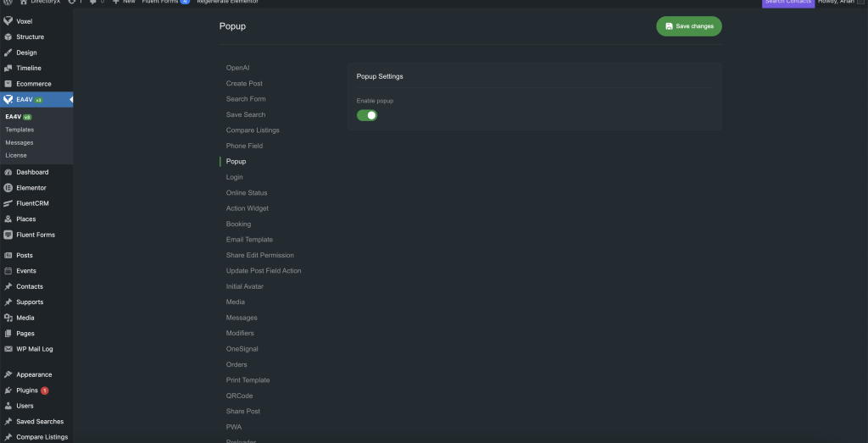868x443 pixels.
Task: Click the WP Mail Log envelope icon
Action: (x=8, y=349)
